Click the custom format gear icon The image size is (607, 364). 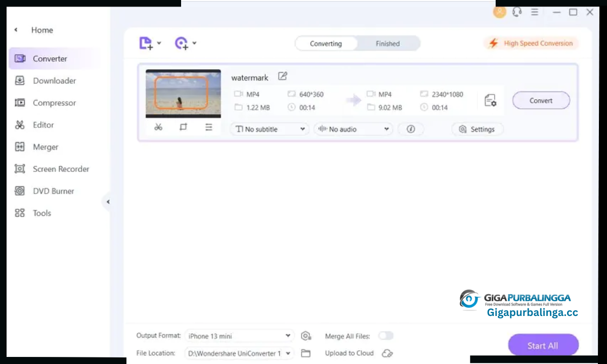click(306, 336)
